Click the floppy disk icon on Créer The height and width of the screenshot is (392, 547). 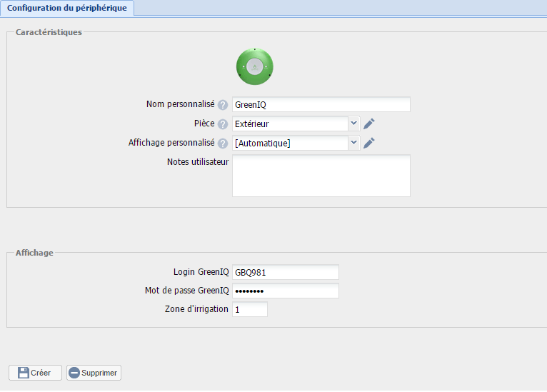pyautogui.click(x=23, y=373)
